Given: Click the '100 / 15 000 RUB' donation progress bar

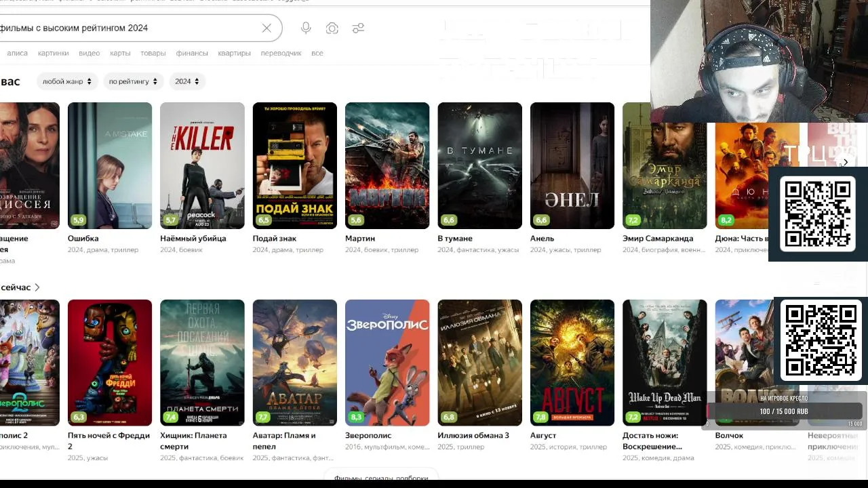Looking at the screenshot, I should pyautogui.click(x=785, y=411).
